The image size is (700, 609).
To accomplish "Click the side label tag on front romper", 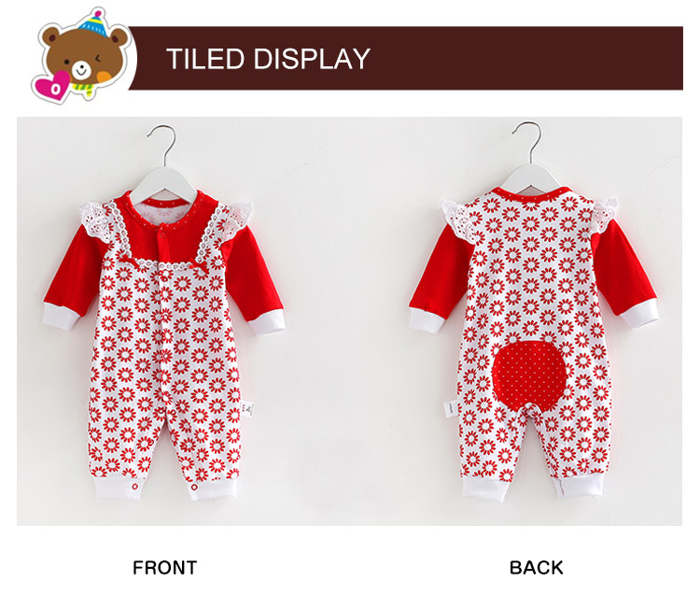I will coord(248,409).
